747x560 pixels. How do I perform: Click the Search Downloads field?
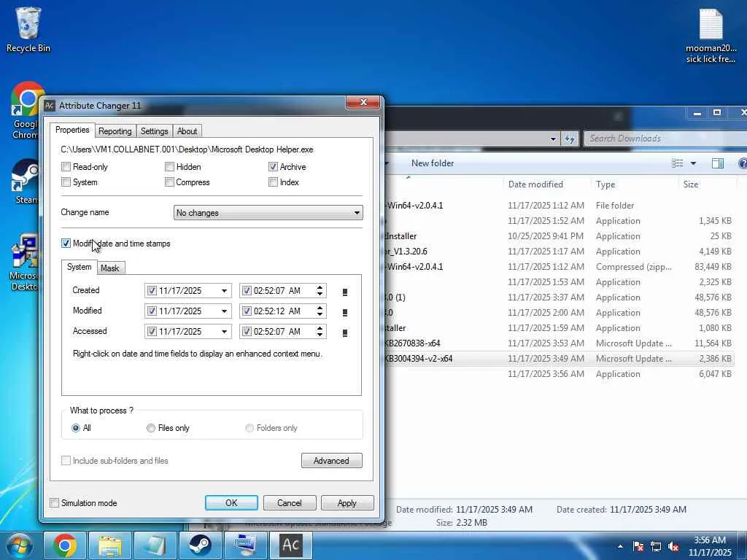point(667,139)
